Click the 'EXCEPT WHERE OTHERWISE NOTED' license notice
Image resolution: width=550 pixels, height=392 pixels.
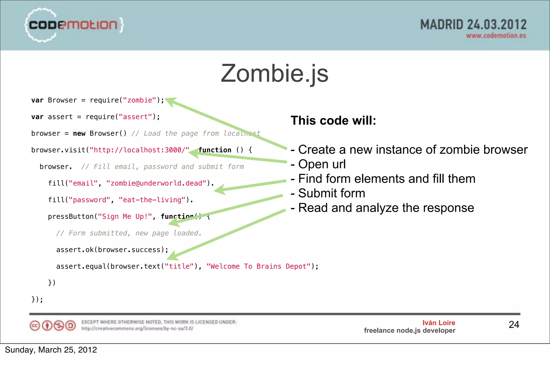point(159,322)
